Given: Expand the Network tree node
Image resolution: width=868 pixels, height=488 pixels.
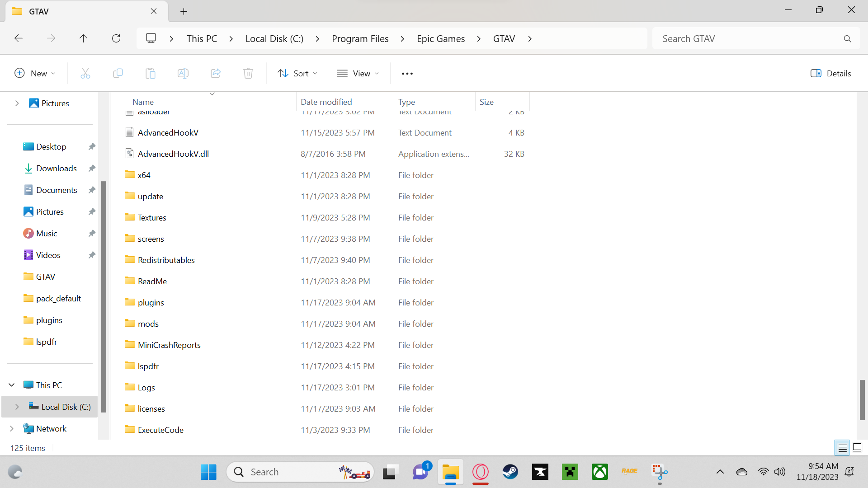Looking at the screenshot, I should point(12,428).
